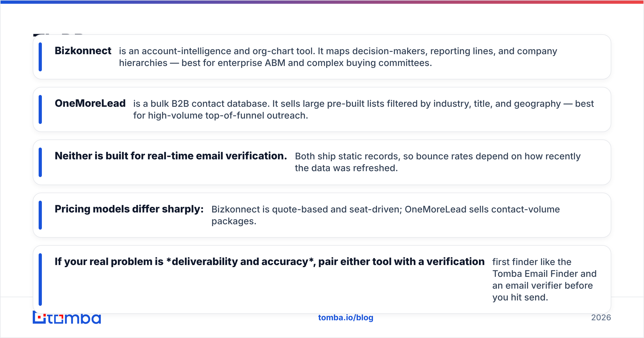This screenshot has height=338, width=644.
Task: Click the Tomba wordmark text in footer
Action: click(74, 318)
